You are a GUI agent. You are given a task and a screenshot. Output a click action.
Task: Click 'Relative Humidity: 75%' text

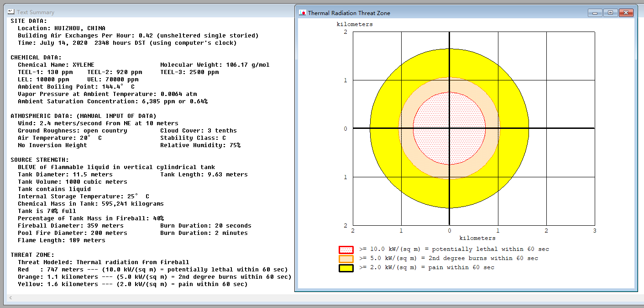point(200,145)
